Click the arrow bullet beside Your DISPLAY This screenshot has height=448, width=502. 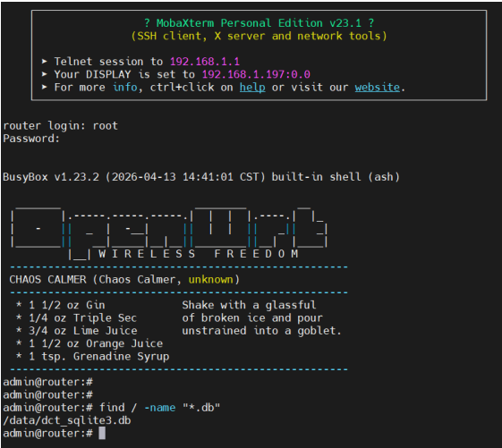click(x=45, y=74)
